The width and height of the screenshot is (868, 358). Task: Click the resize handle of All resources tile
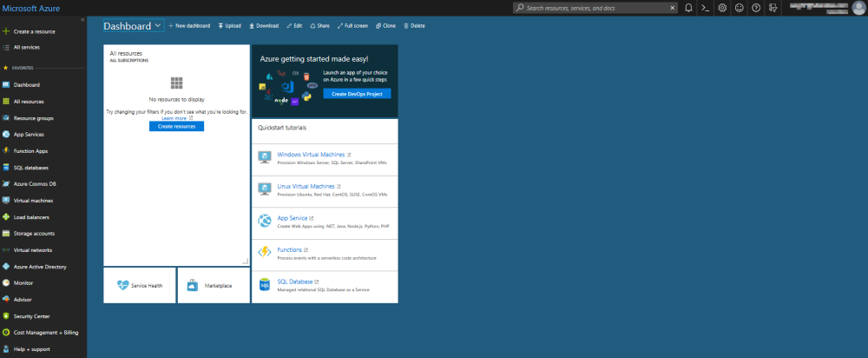point(246,261)
